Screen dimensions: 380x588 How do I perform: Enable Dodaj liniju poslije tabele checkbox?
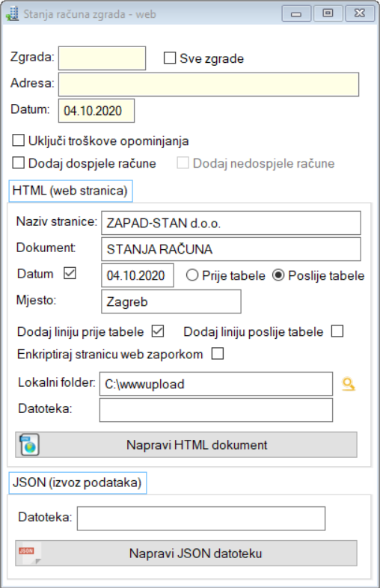click(337, 331)
